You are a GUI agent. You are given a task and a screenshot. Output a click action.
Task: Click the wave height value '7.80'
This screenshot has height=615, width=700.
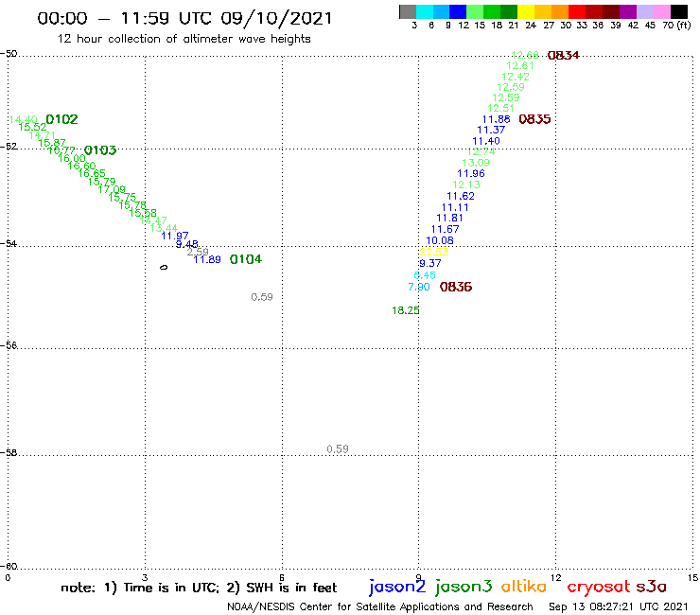pyautogui.click(x=419, y=287)
